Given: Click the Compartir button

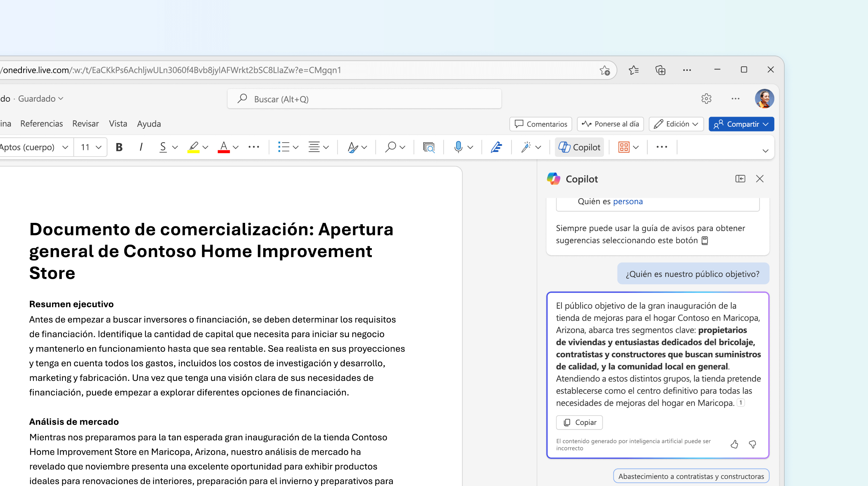Looking at the screenshot, I should pos(741,124).
